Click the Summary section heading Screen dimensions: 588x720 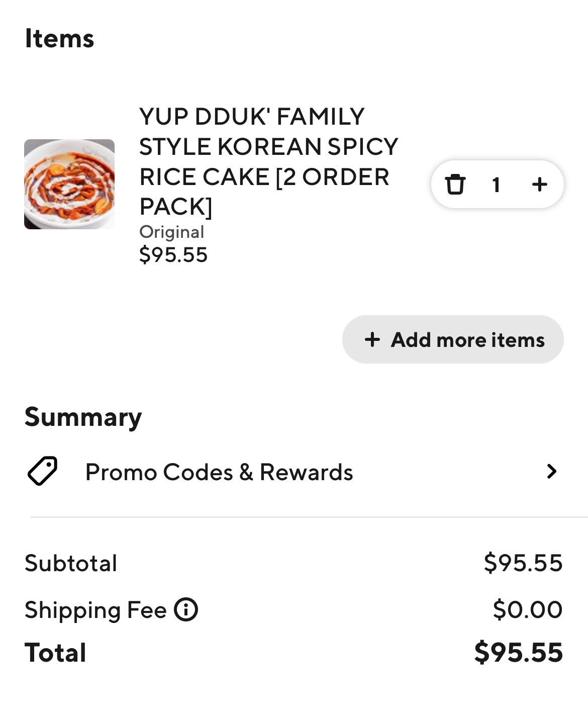[x=83, y=417]
